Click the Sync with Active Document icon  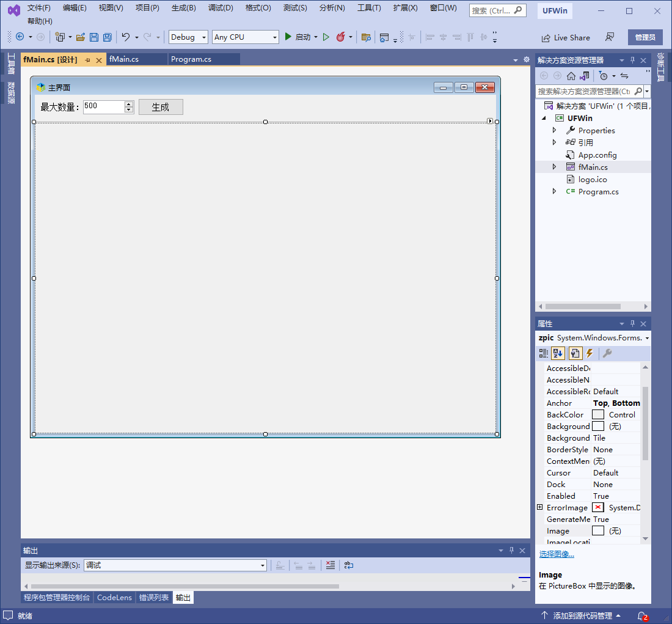point(624,76)
